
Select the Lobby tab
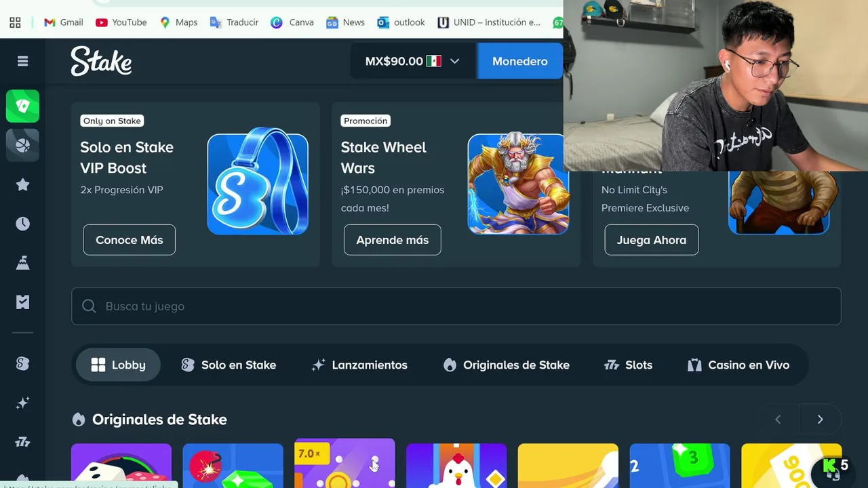118,365
